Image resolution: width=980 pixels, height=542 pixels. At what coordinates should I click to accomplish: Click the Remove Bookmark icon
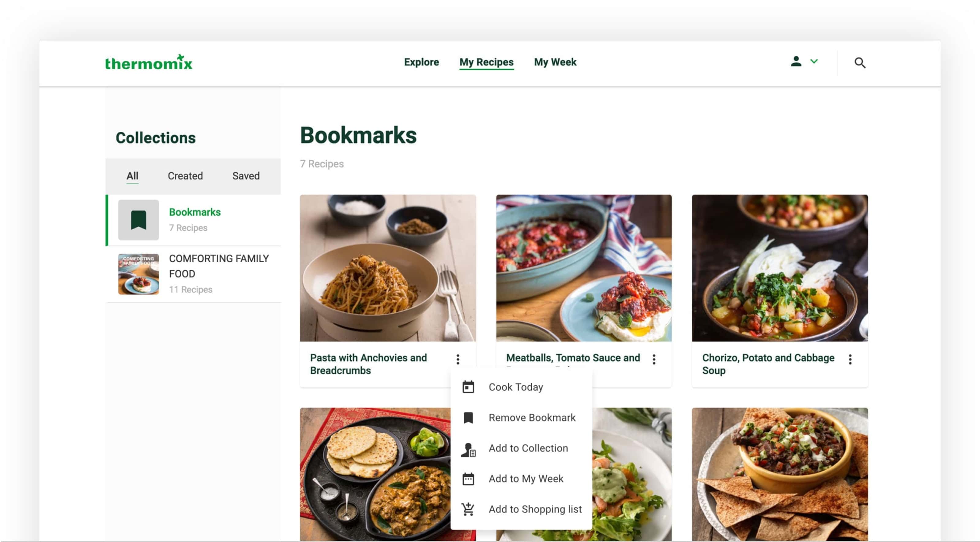coord(468,417)
